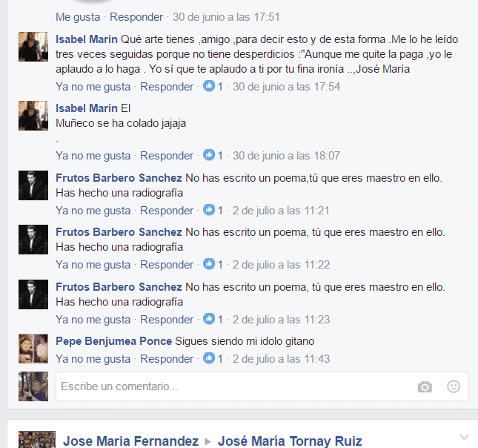
Task: Expand the post options chevron for Jose Maria Fernandez post
Action: (464, 438)
